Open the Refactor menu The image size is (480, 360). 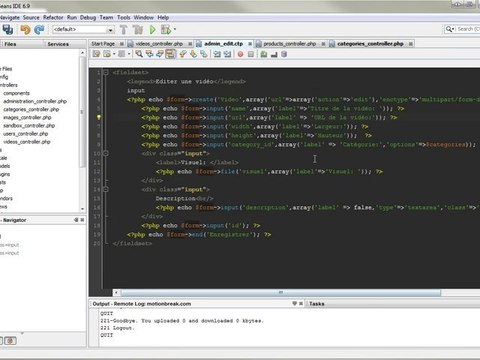coord(53,17)
